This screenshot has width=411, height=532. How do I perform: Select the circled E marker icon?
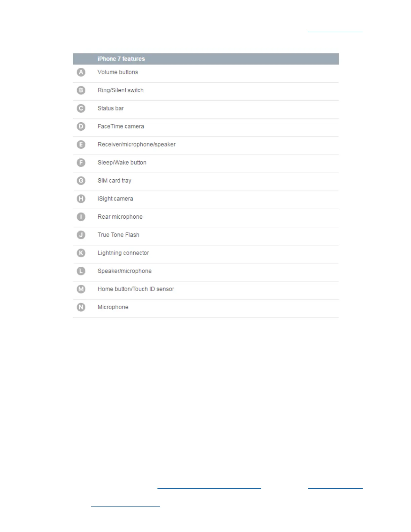coord(81,144)
